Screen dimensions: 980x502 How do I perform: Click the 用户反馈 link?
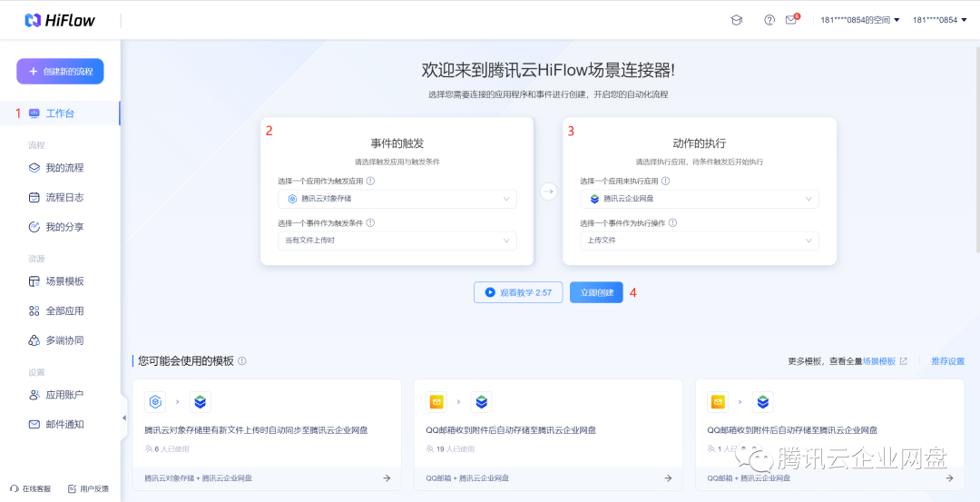[x=88, y=489]
